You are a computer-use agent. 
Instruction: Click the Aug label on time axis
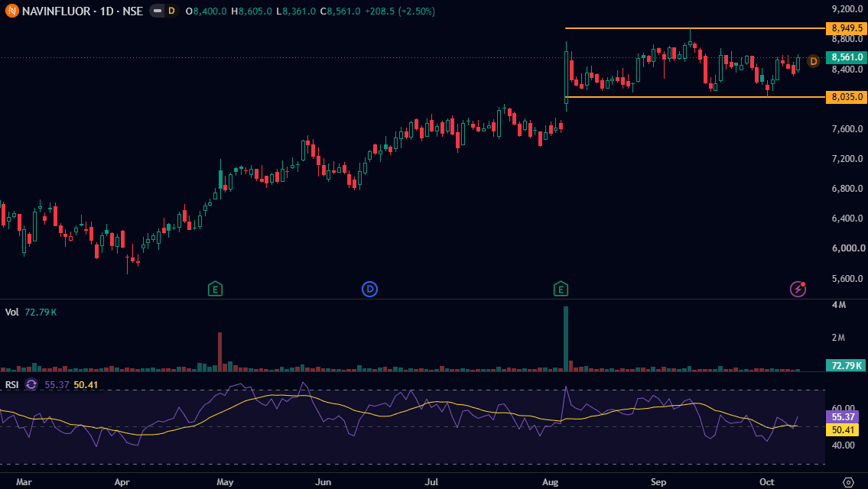(x=551, y=482)
